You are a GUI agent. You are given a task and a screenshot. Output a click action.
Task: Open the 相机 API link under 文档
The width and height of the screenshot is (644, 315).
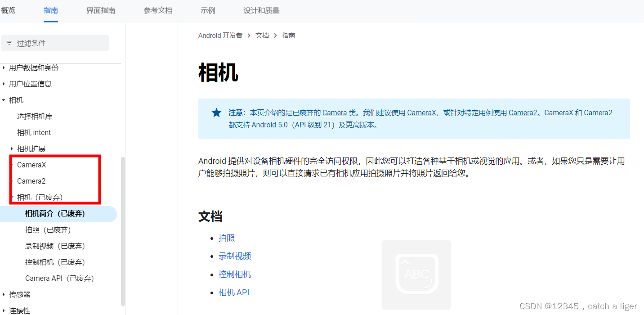tap(234, 292)
